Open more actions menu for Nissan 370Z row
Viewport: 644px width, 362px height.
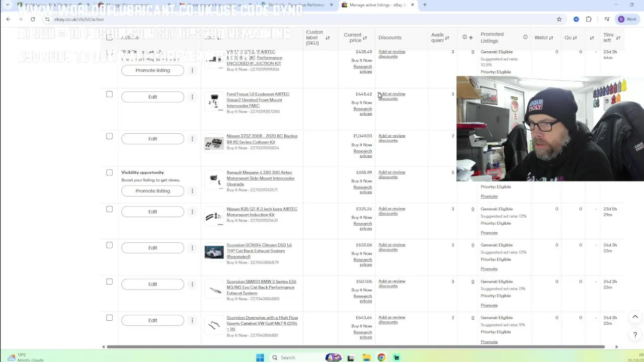coord(192,139)
